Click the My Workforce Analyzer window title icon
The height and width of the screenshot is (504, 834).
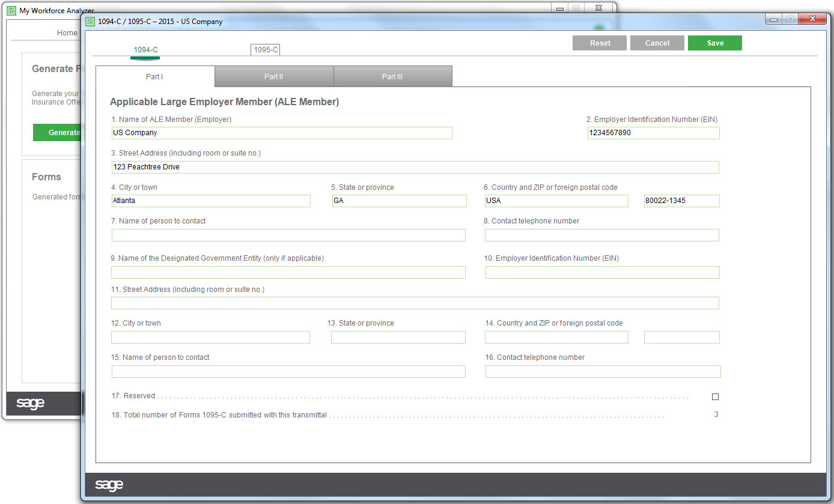point(11,11)
